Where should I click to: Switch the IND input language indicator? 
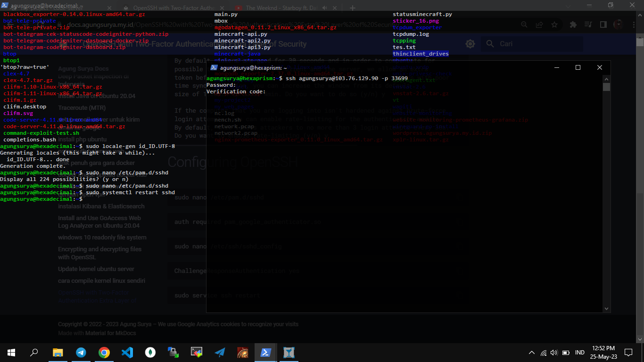click(x=567, y=353)
